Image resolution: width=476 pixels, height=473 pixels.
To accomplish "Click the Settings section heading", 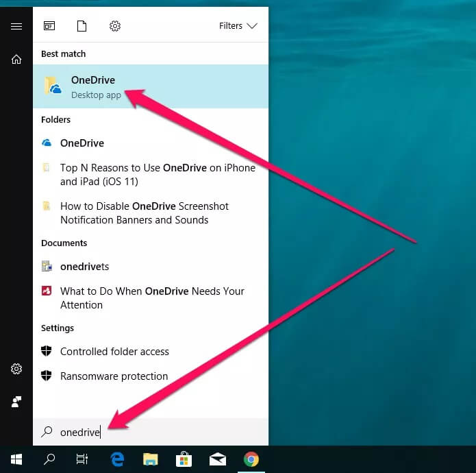I will [x=58, y=328].
